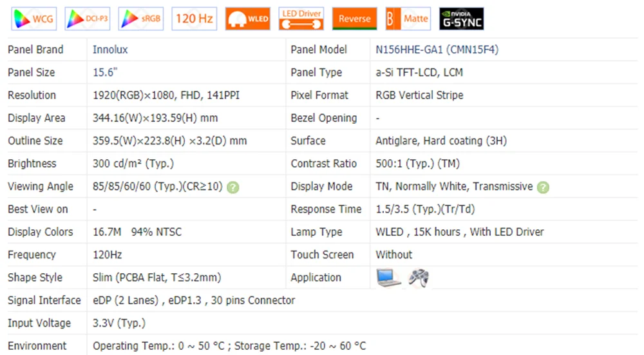Click the 344.16(W)×193.59(H) mm value
The height and width of the screenshot is (355, 644).
pyautogui.click(x=155, y=118)
